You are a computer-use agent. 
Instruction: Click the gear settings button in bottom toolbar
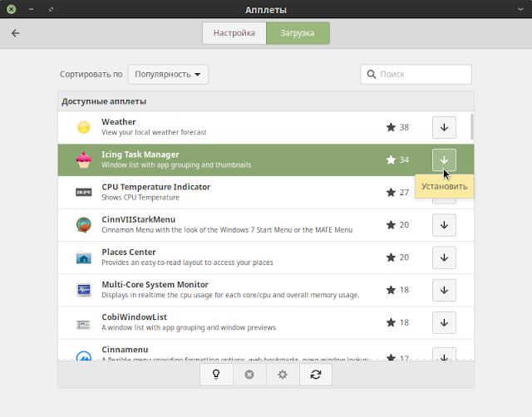click(x=283, y=375)
